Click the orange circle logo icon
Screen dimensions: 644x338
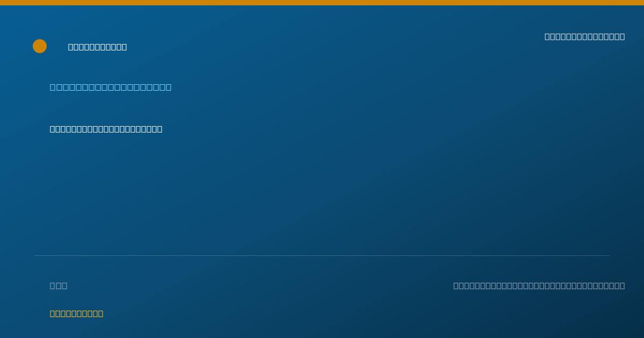40,46
